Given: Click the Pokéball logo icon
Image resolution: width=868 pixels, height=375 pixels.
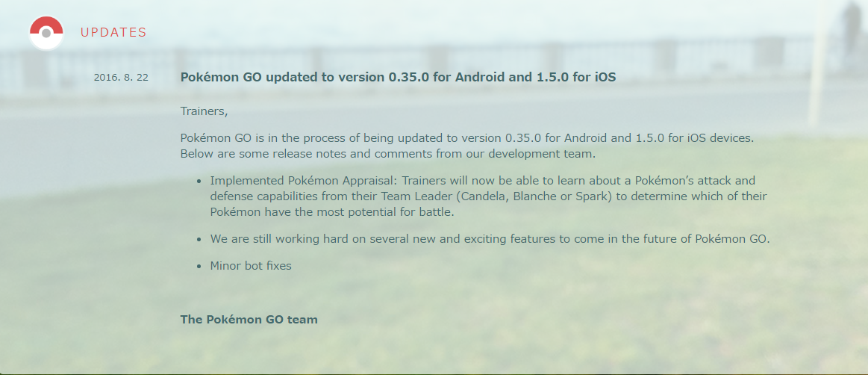Looking at the screenshot, I should (46, 33).
